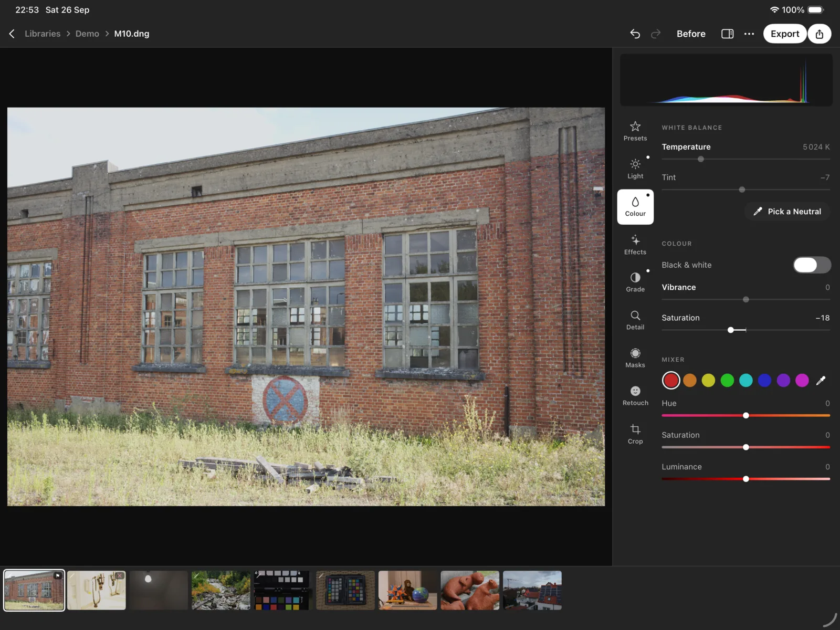
Task: Select the yellow mixer colour
Action: [708, 381]
